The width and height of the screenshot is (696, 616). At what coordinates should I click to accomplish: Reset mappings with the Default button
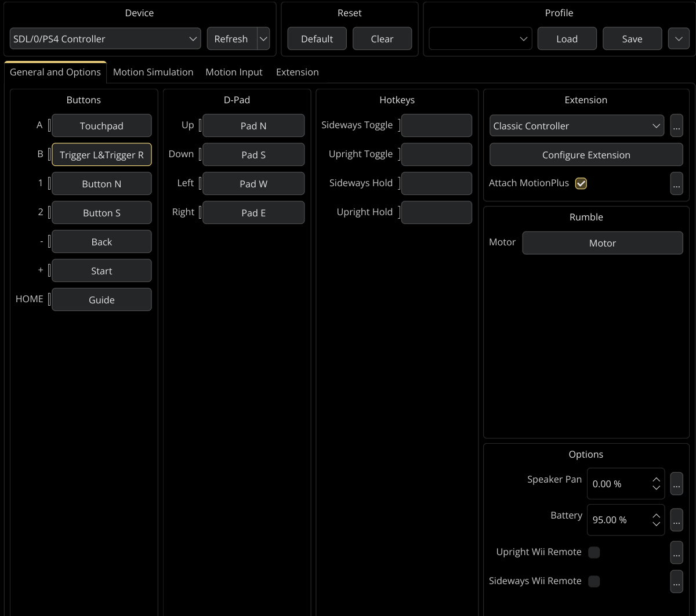click(x=317, y=39)
